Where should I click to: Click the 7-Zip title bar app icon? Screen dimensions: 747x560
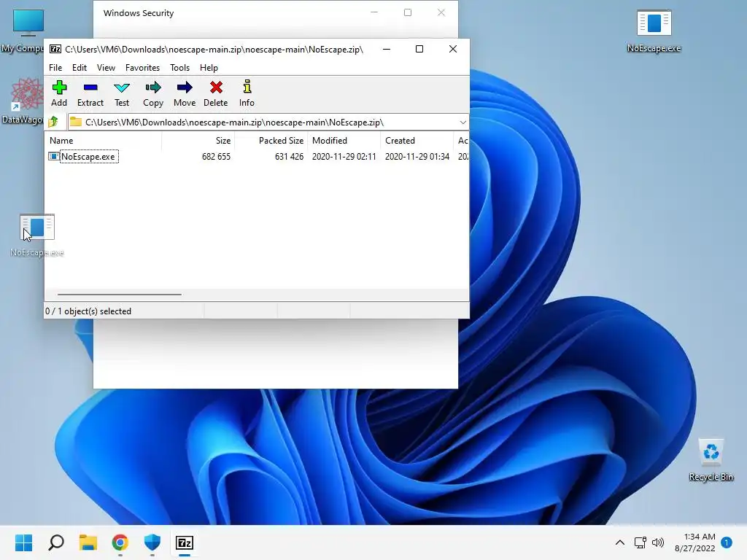pos(55,49)
